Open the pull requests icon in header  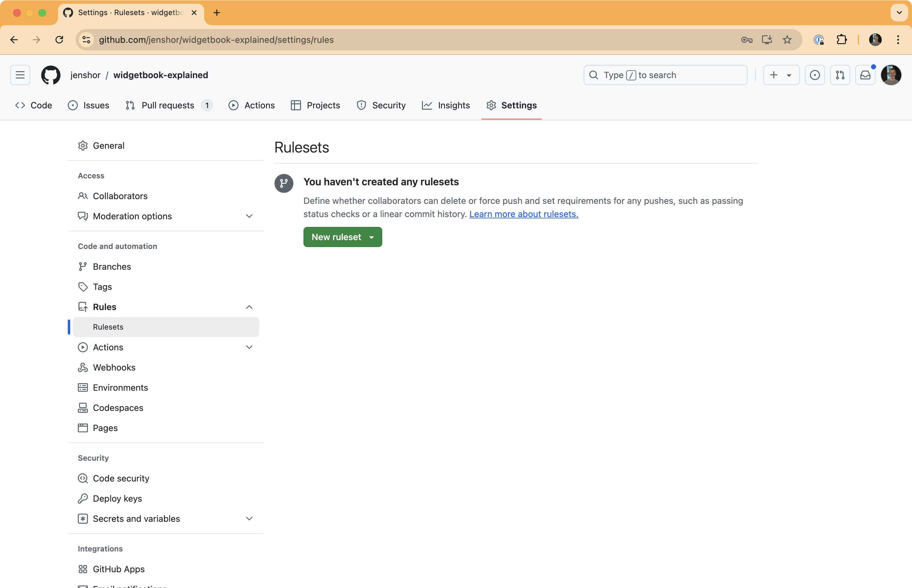(840, 75)
